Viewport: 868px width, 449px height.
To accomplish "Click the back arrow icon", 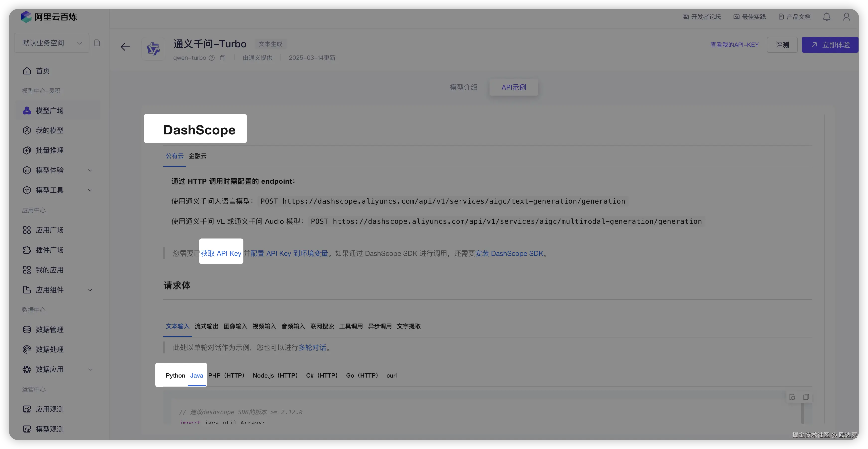I will 125,47.
